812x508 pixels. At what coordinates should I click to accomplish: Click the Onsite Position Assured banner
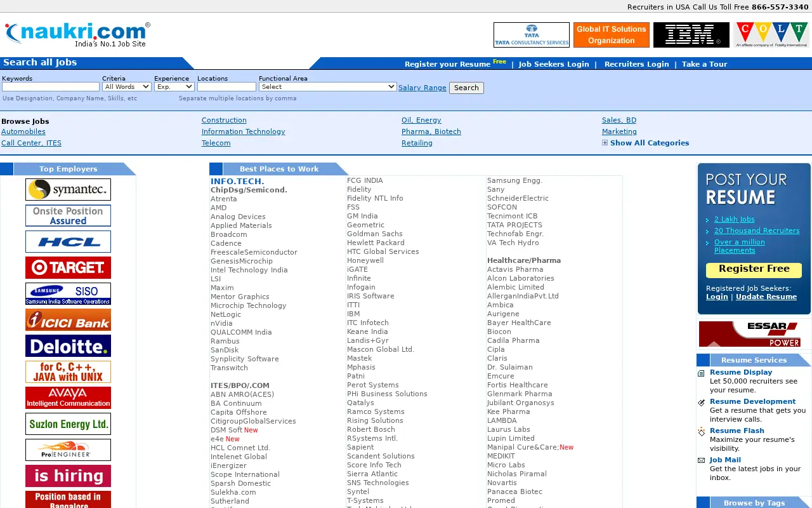68,215
